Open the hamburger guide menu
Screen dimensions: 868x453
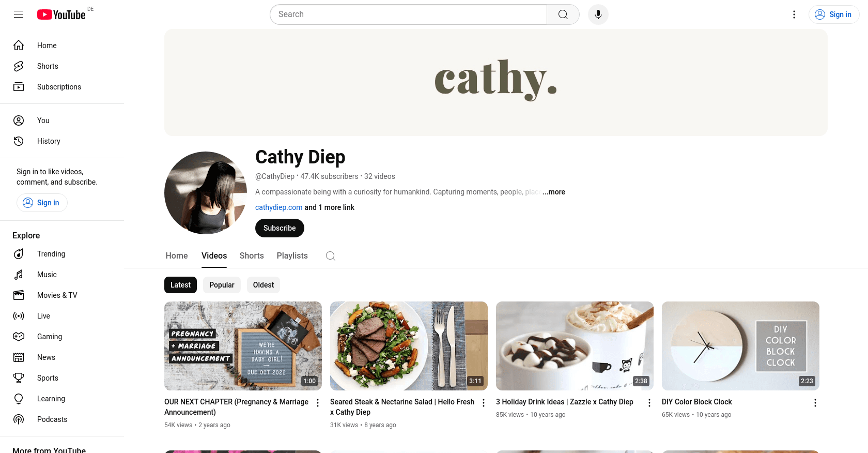point(19,14)
